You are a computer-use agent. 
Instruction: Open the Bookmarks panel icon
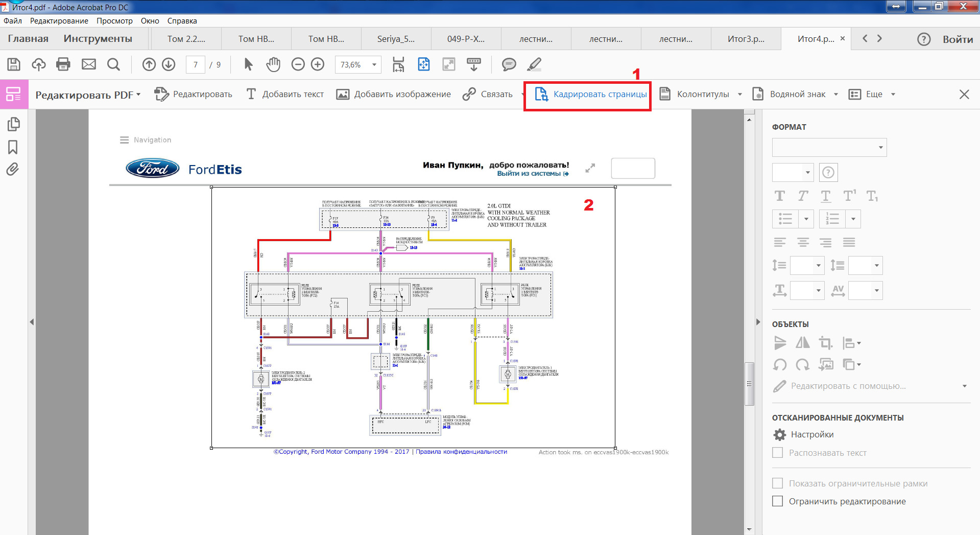(13, 147)
